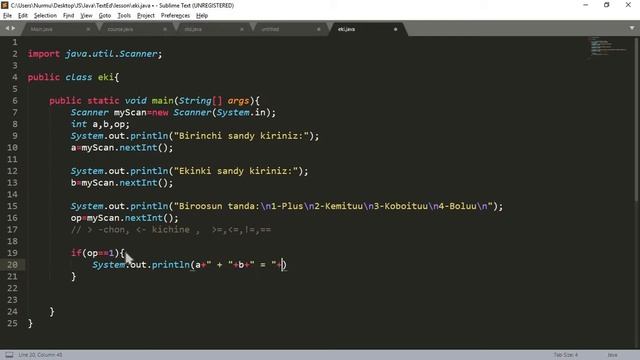Click 'op=myScan.nextInt();' on line 16
This screenshot has width=640, height=360.
(125, 218)
